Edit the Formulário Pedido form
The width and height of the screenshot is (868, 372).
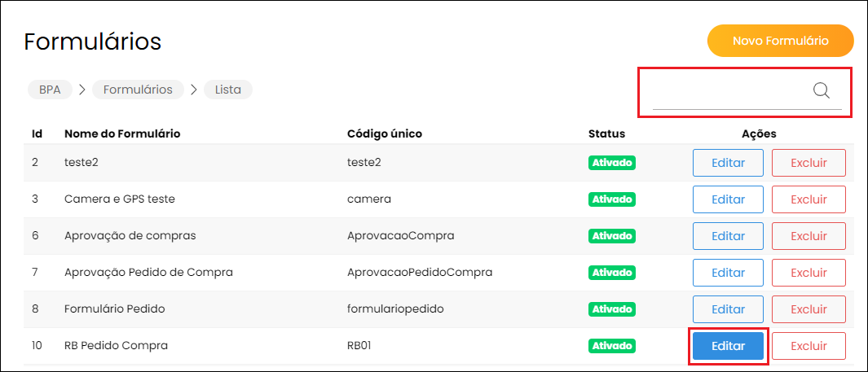click(728, 309)
